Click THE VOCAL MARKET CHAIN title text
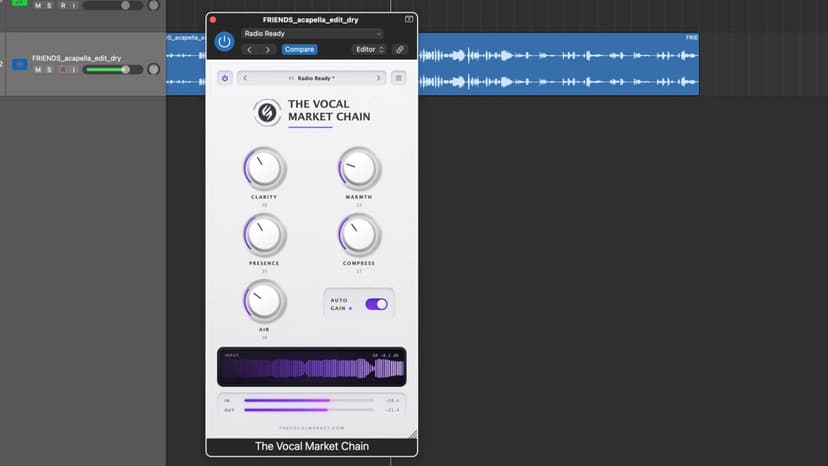The image size is (828, 466). coord(329,110)
